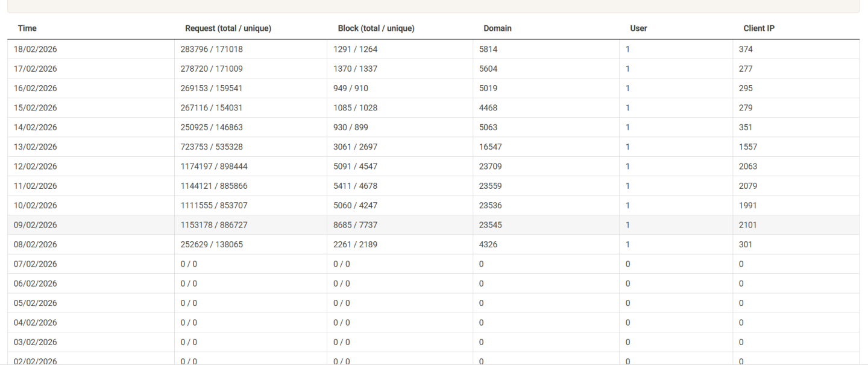868x365 pixels.
Task: Select the 18/02/2026 date cell
Action: pos(36,49)
